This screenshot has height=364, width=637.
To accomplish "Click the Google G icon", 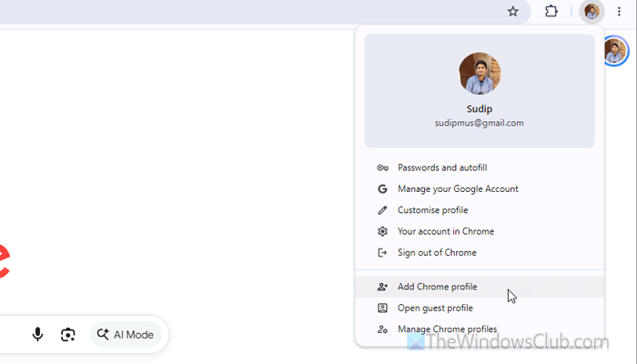I will pyautogui.click(x=382, y=189).
